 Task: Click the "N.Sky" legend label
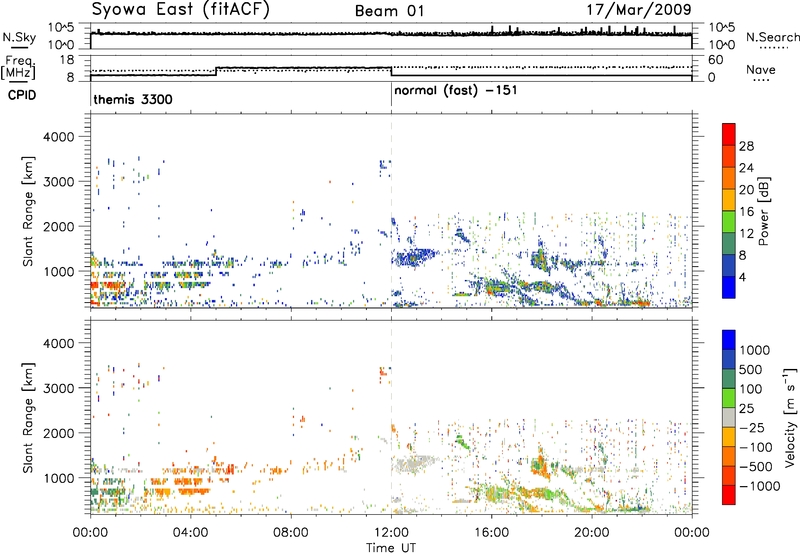pyautogui.click(x=19, y=38)
